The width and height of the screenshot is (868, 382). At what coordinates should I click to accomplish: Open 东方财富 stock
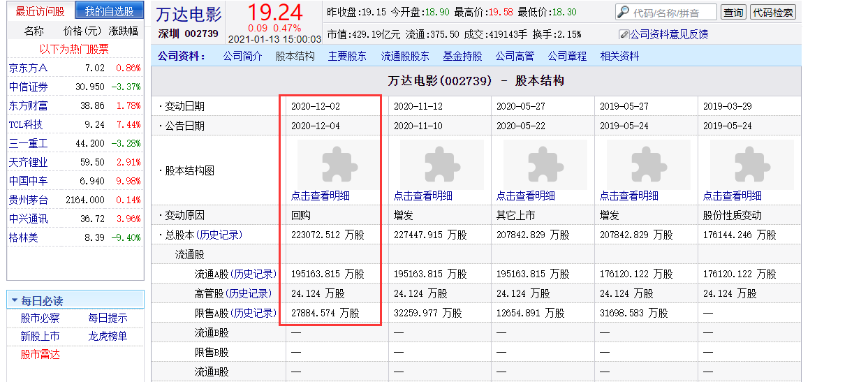click(x=28, y=105)
